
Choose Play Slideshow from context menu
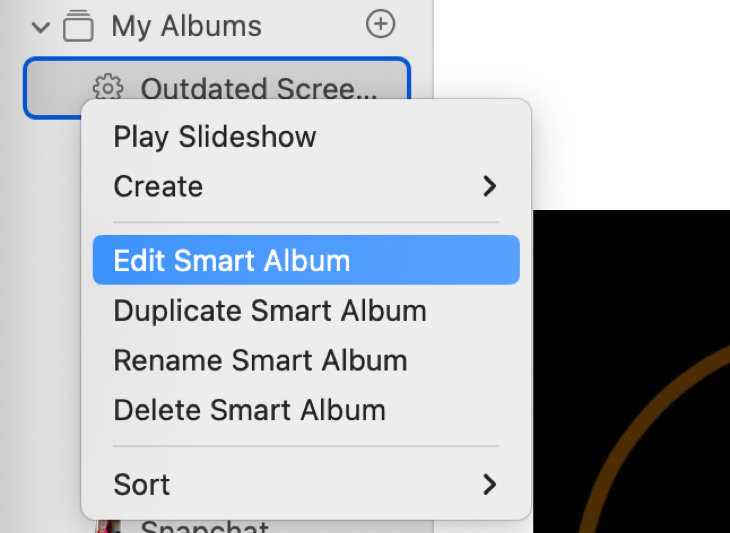click(215, 137)
